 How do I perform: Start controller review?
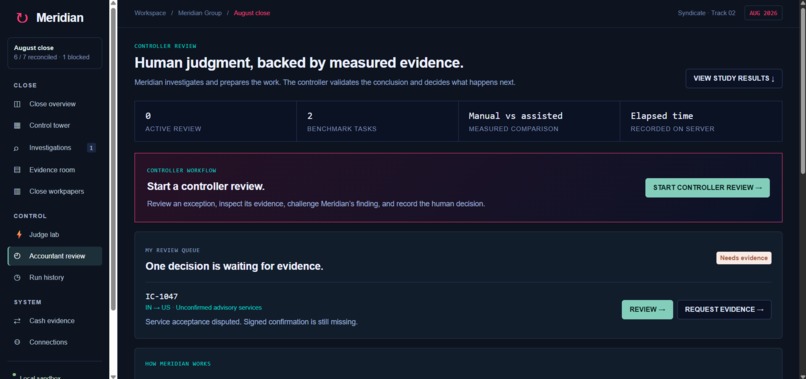707,188
